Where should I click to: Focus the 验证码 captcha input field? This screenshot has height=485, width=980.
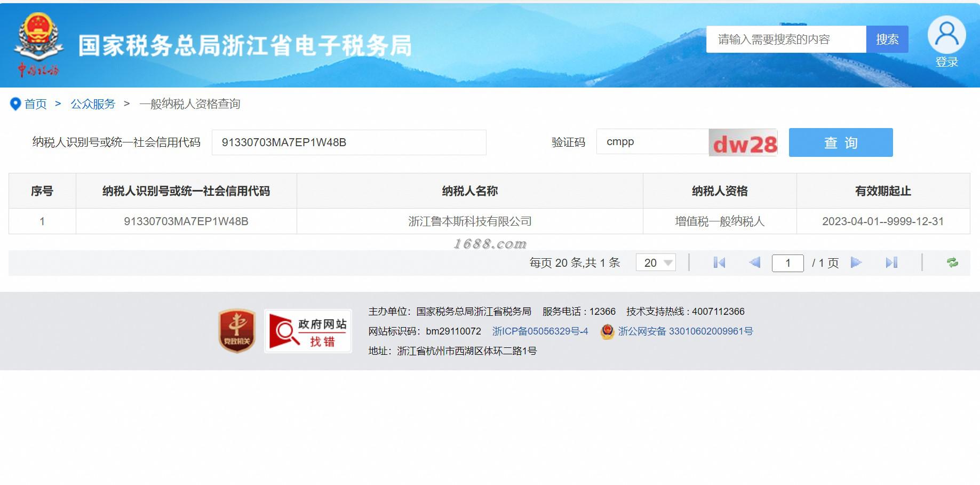tap(652, 142)
